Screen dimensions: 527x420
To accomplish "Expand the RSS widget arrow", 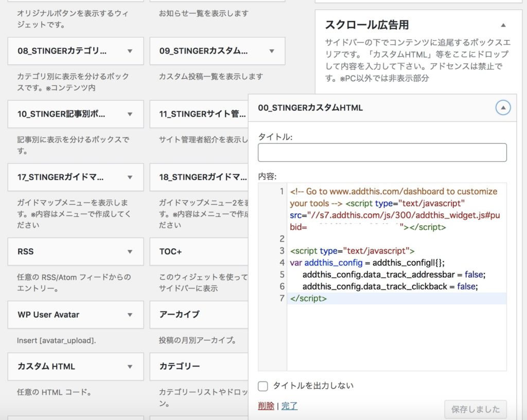I will pos(130,252).
